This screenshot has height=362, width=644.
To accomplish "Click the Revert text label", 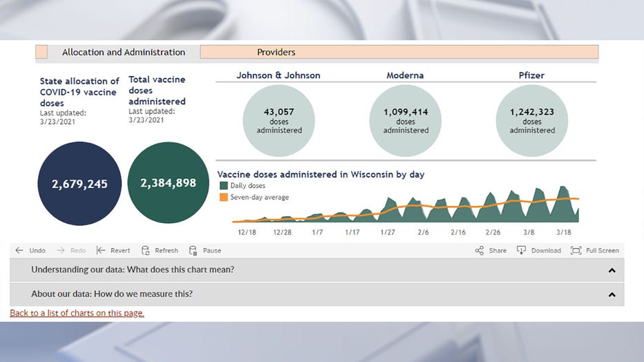I will (x=120, y=250).
